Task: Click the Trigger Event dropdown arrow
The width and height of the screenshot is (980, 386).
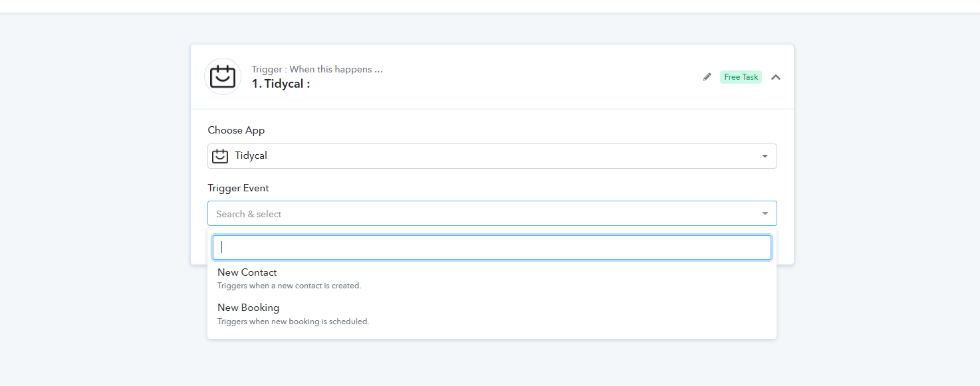Action: 765,213
